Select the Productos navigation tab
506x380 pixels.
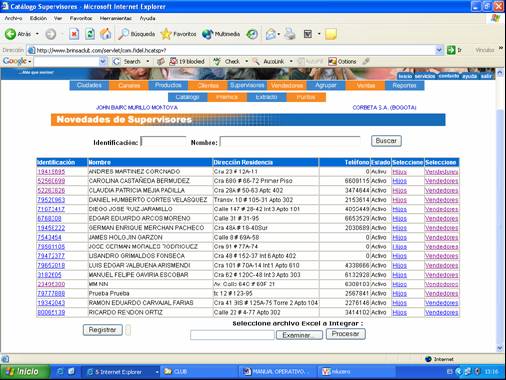(x=168, y=85)
